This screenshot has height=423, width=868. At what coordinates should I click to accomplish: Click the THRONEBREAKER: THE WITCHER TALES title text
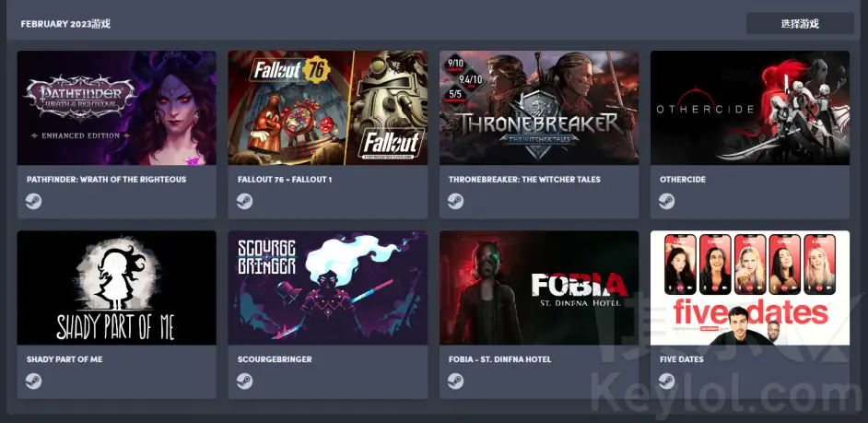524,180
